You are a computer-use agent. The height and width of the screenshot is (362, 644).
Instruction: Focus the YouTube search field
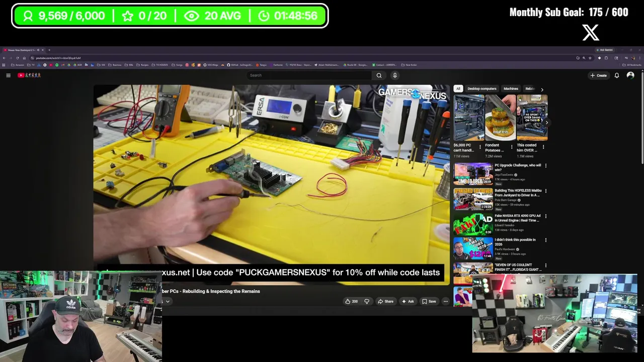point(310,75)
